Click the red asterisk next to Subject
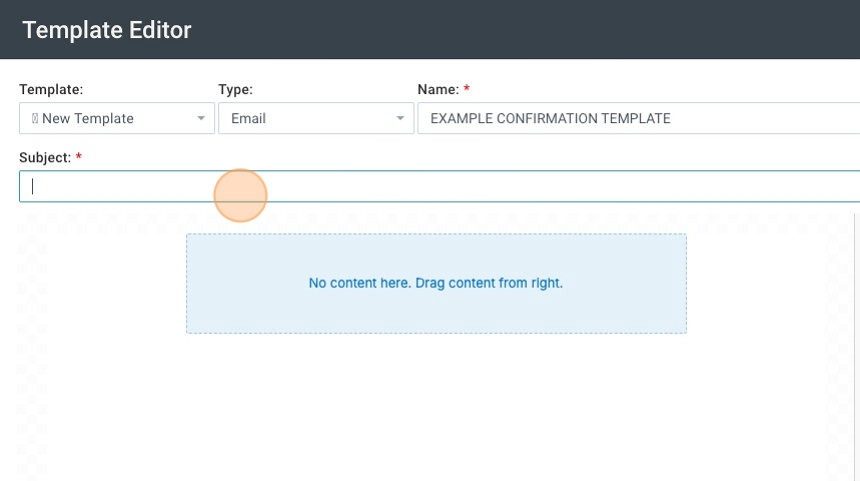This screenshot has width=860, height=481. (79, 158)
